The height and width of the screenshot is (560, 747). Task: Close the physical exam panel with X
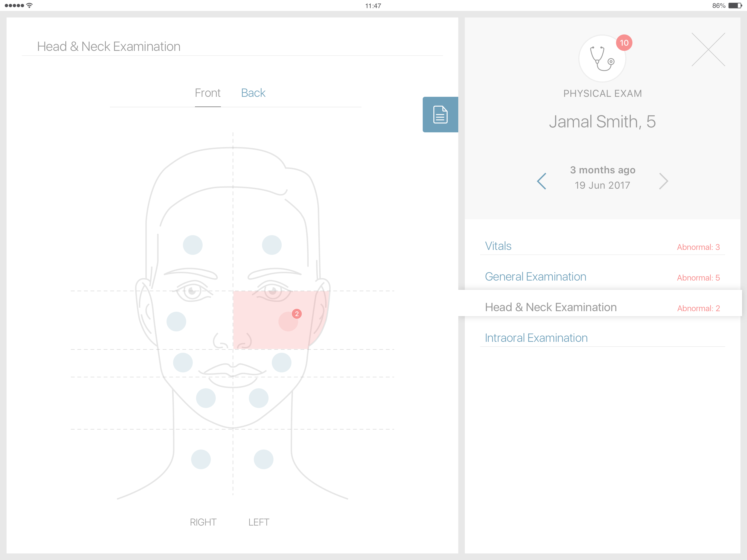click(x=708, y=50)
